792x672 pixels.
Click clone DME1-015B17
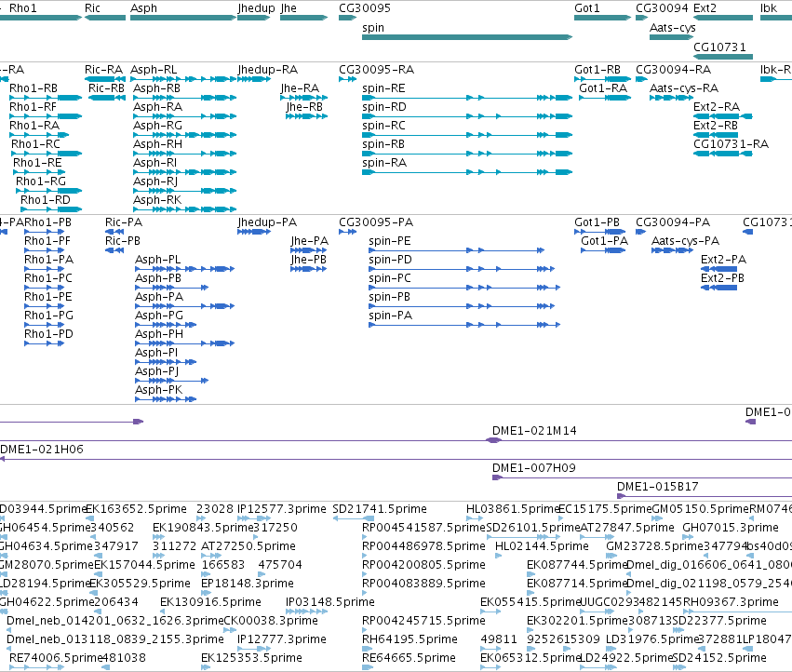pyautogui.click(x=705, y=496)
